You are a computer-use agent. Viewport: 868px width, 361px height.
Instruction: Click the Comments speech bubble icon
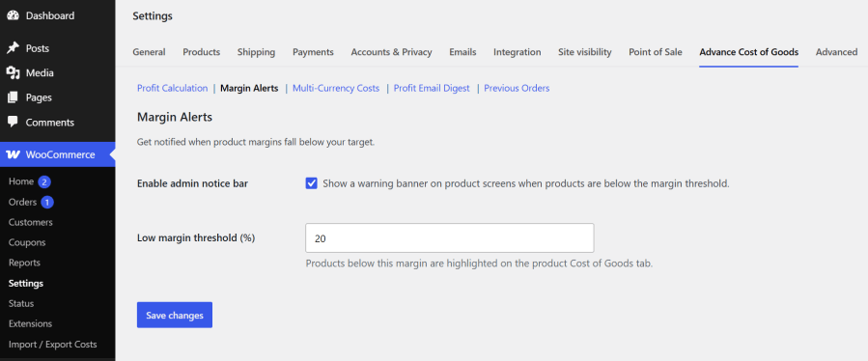[x=13, y=122]
